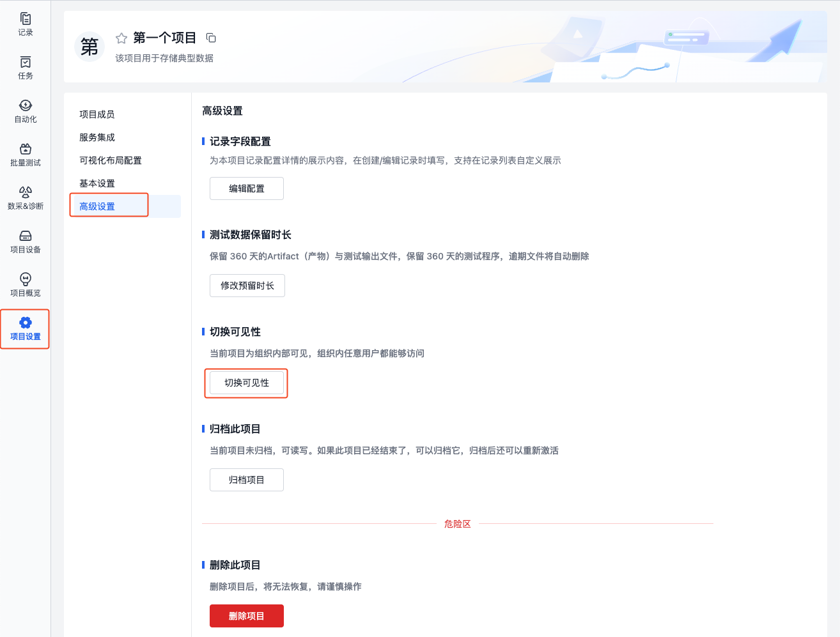This screenshot has width=840, height=637.
Task: Select the 项目设置 project settings icon
Action: (x=26, y=328)
